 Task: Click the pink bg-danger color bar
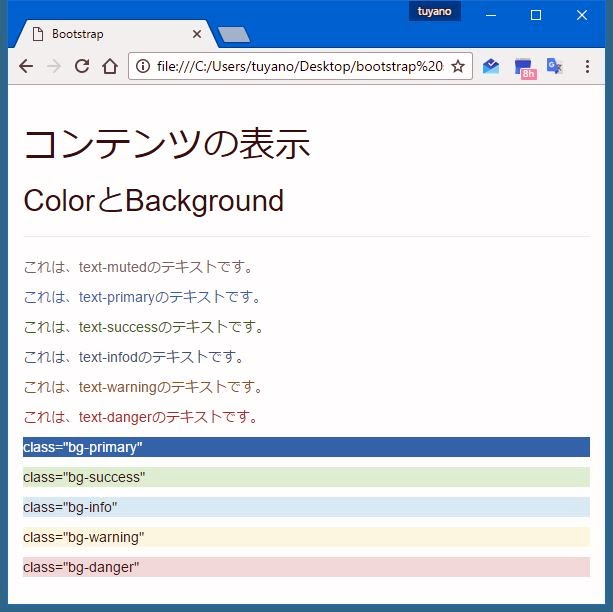(x=306, y=567)
